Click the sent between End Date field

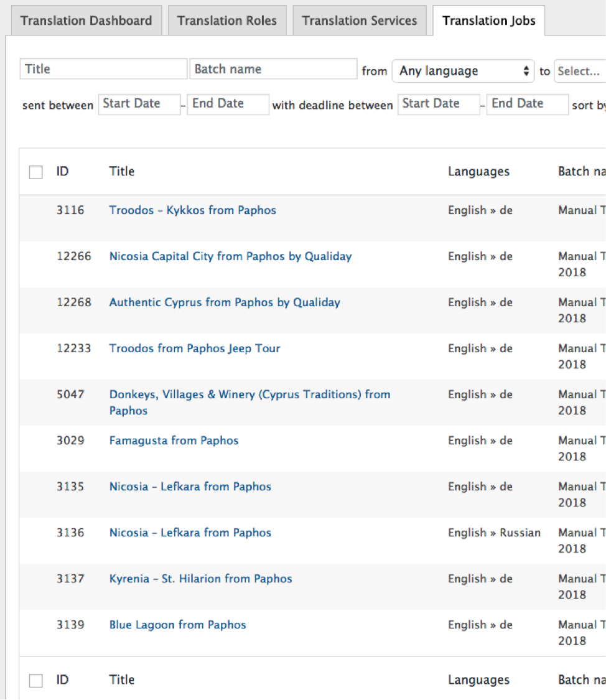pos(228,104)
